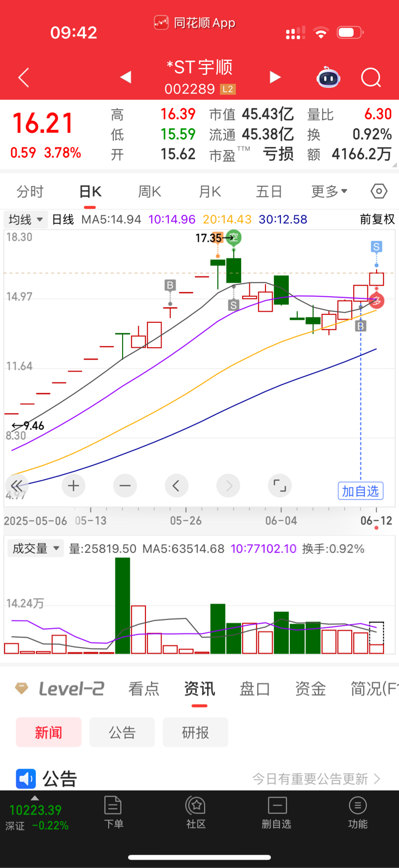This screenshot has height=868, width=399.
Task: Select the 公告 filter button
Action: click(x=122, y=732)
